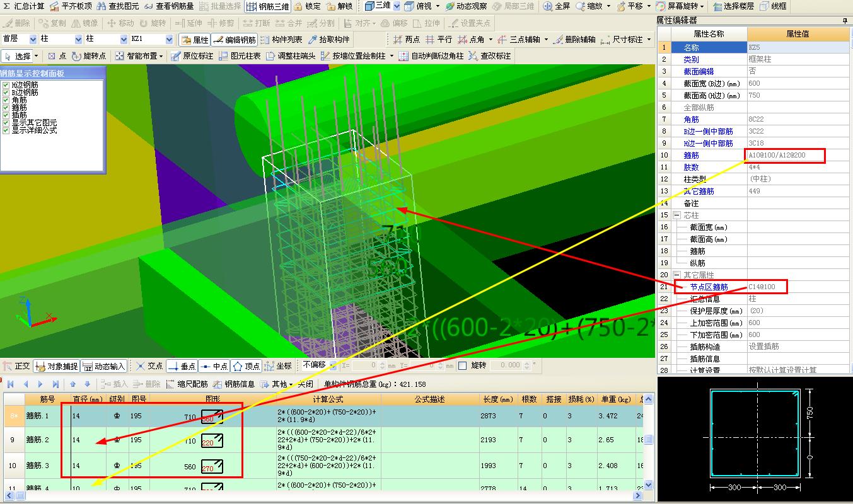Open 查找图元 binoculars tool
853x504 pixels.
point(118,6)
